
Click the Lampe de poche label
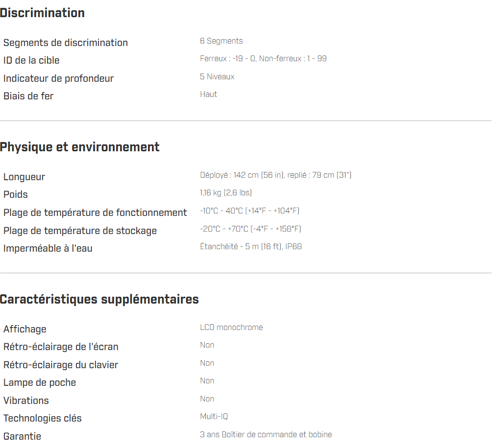pos(40,382)
